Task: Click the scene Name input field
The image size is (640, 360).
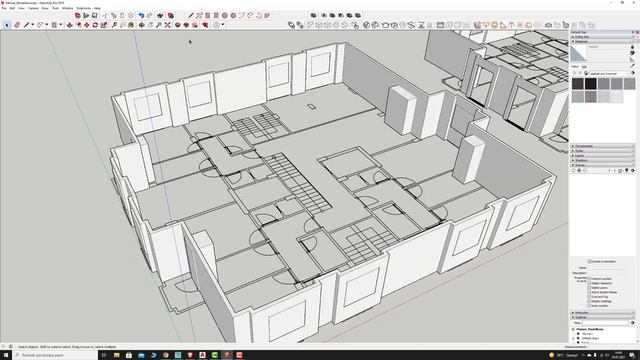Action: tap(607, 268)
